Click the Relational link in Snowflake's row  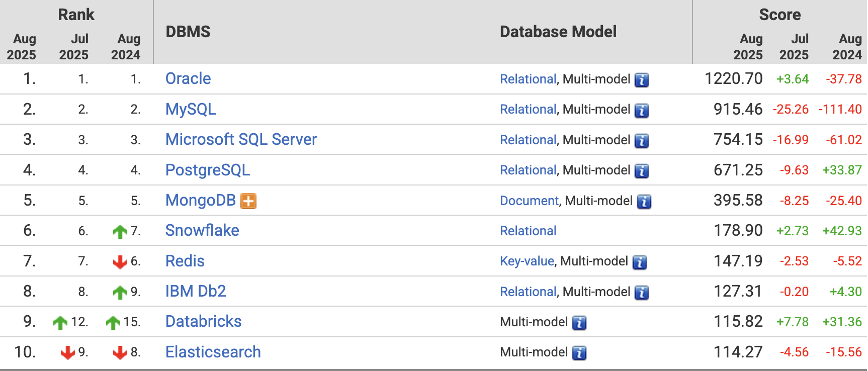click(528, 231)
